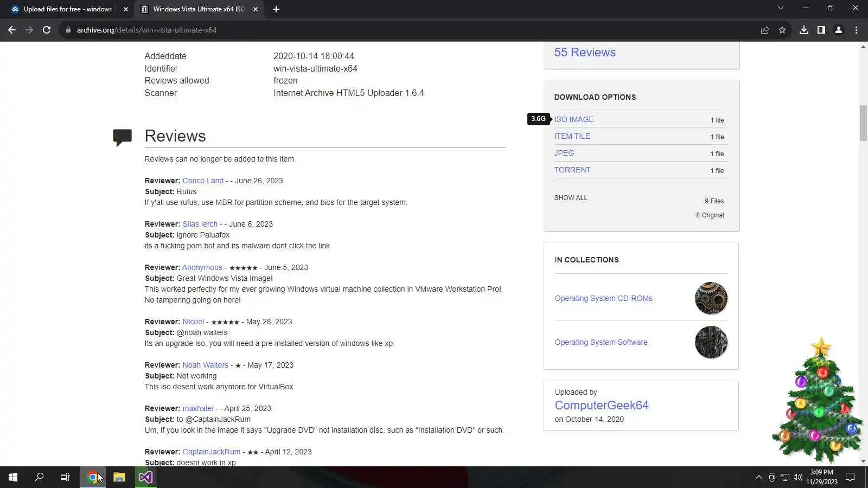
Task: Open Chrome profile menu
Action: (839, 30)
